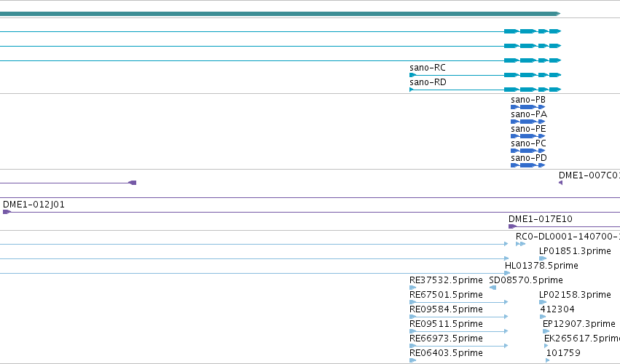Select the purple DME1-017E10 start glyph
Viewport: 620px width, 364px height.
coord(512,226)
